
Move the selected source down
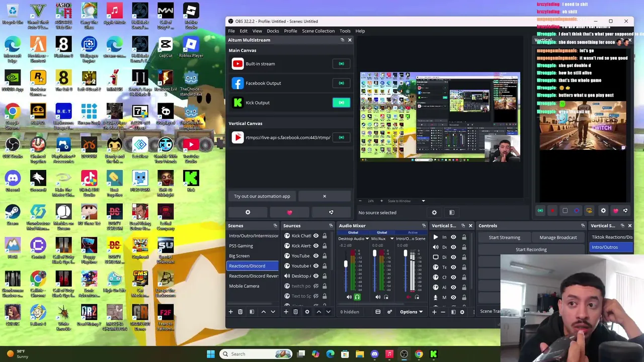pos(328,312)
